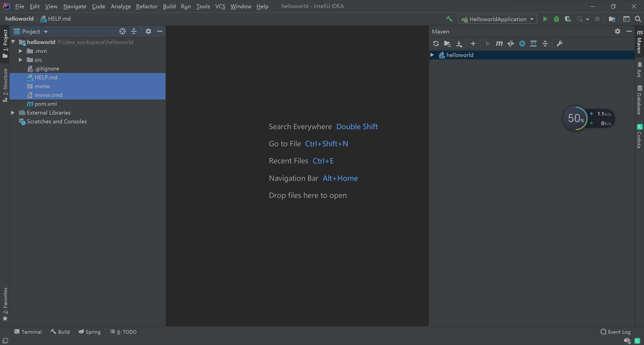Click Show Dependencies icon in Maven toolbar
Viewport: 644px width, 345px height.
(534, 44)
